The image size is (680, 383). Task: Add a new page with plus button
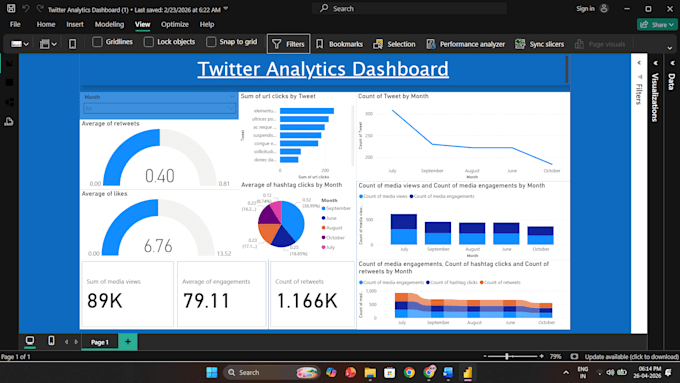[128, 342]
